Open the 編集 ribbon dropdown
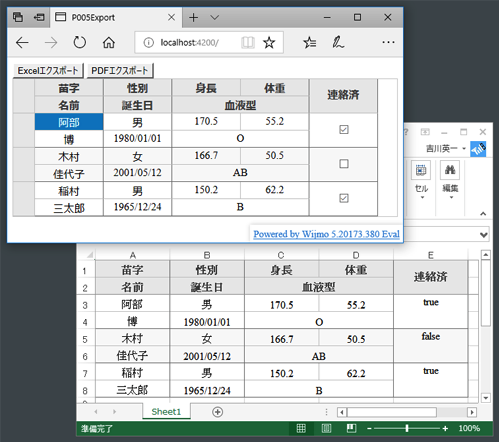The image size is (499, 442). (x=450, y=181)
